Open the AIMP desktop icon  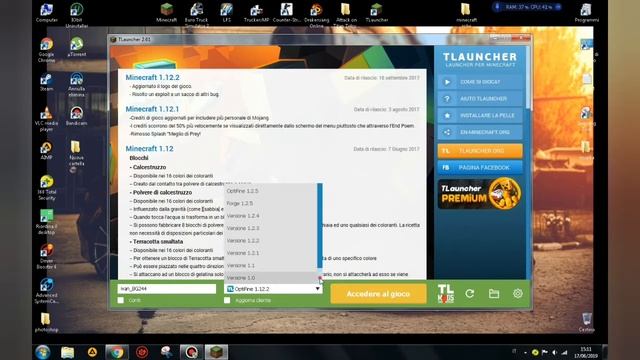[x=46, y=150]
